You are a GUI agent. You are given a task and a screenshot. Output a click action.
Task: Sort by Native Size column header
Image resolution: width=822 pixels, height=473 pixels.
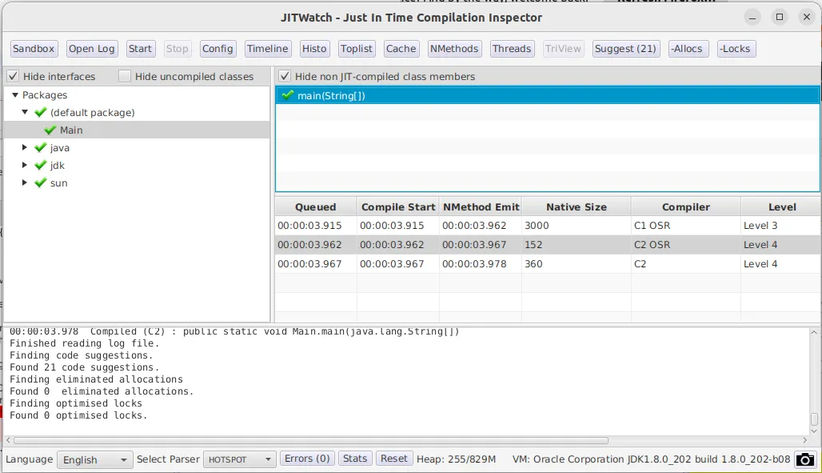coord(576,207)
